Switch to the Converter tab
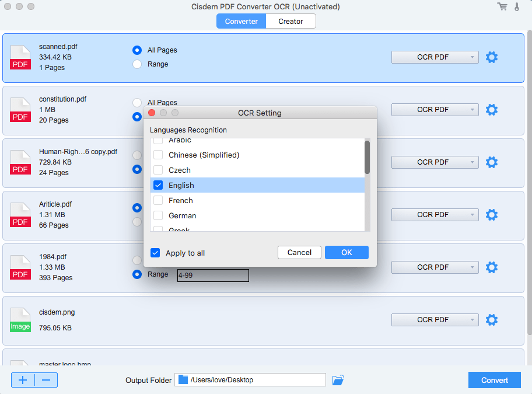Image resolution: width=532 pixels, height=394 pixels. 242,21
